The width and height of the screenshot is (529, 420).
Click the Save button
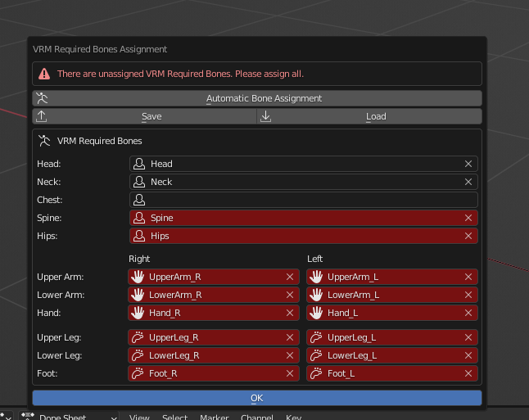145,116
